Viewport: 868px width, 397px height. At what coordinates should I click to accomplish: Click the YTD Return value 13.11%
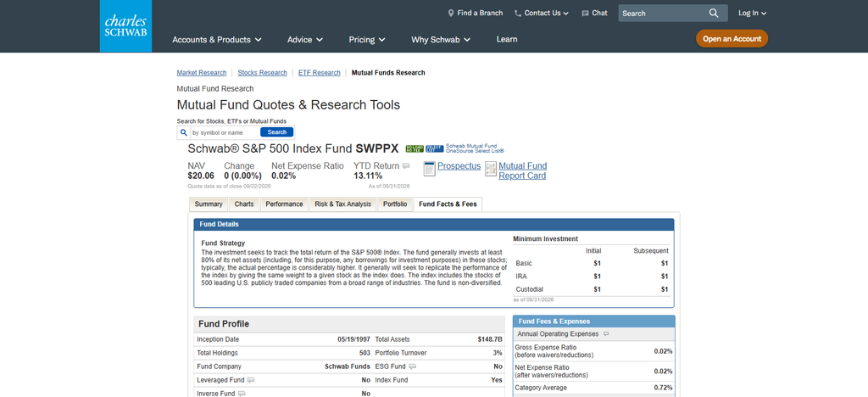pyautogui.click(x=368, y=176)
